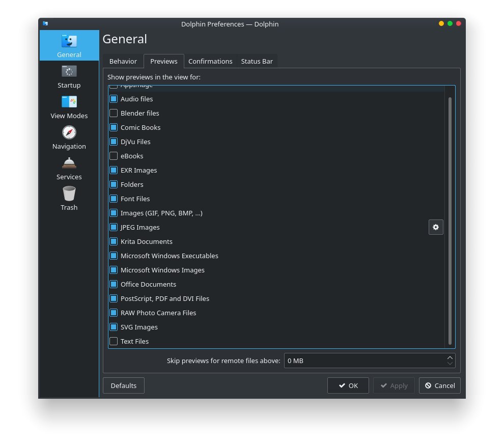The width and height of the screenshot is (504, 442).
Task: Increase remote file size limit with up arrow
Action: click(450, 357)
